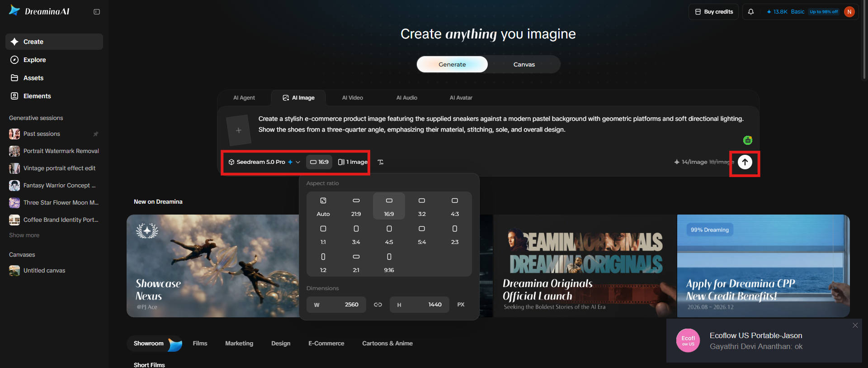Screen dimensions: 868x368
Task: Open the Films showroom category
Action: (200, 344)
